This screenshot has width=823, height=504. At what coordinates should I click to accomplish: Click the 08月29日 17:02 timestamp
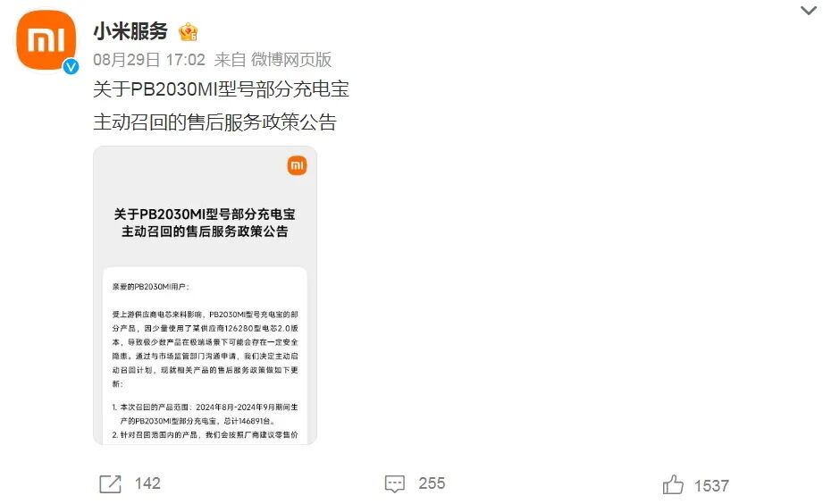coord(149,59)
